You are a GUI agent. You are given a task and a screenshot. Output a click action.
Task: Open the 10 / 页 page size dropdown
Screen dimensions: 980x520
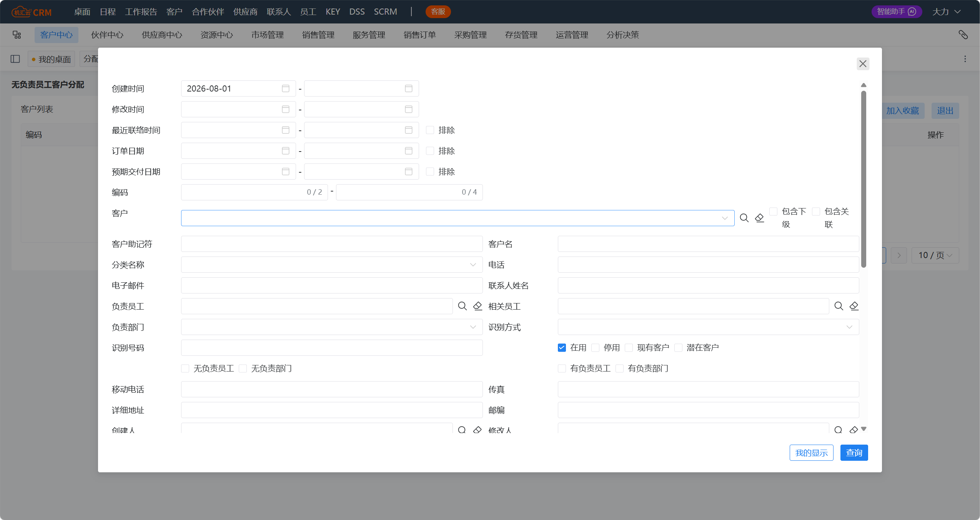[935, 255]
